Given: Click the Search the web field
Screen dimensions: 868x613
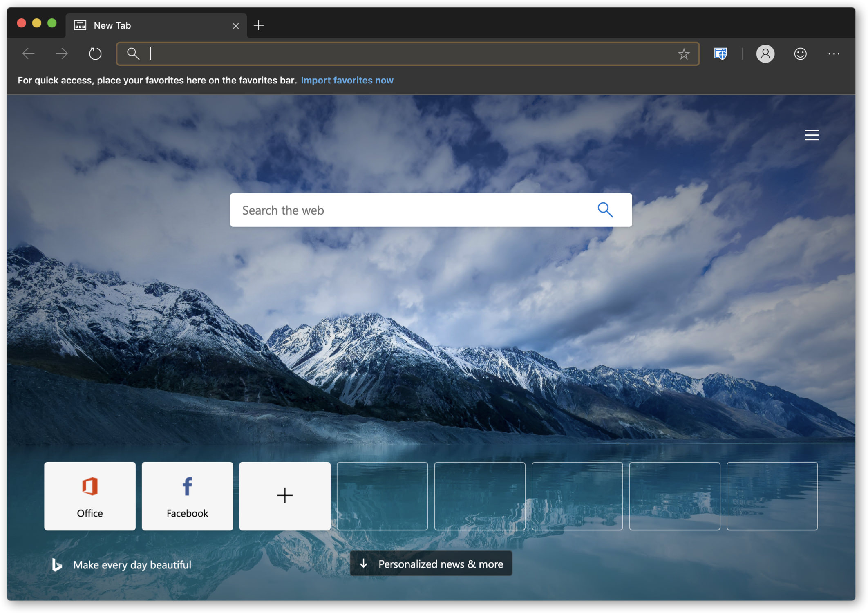Looking at the screenshot, I should [x=409, y=210].
